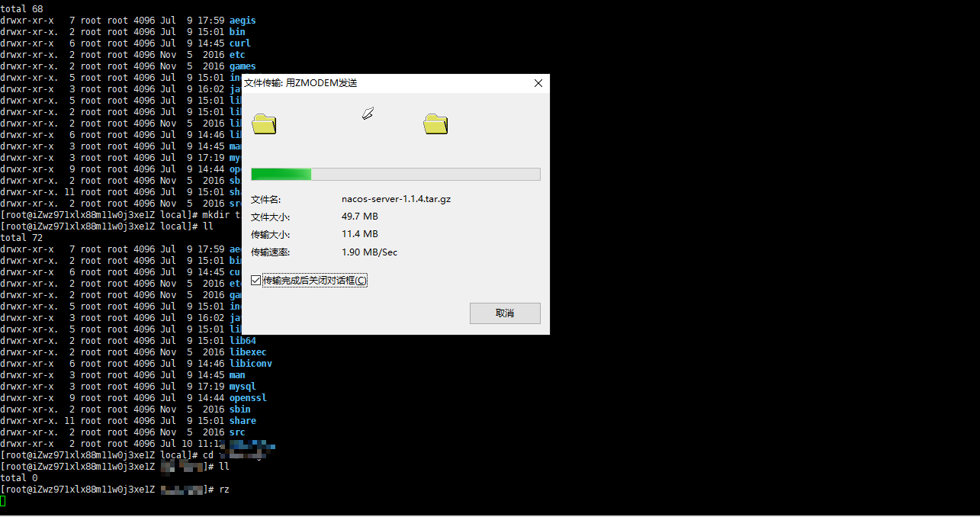Click the total 72 line in terminal

coord(21,238)
